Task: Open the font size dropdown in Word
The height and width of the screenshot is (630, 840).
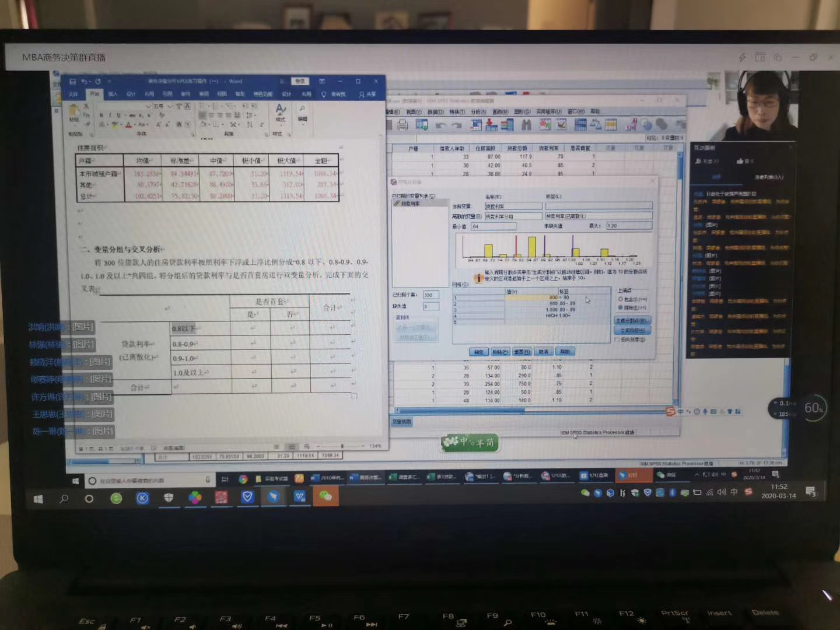Action: 171,107
